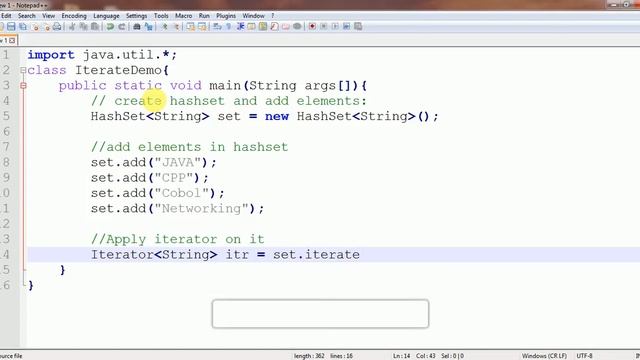Open the Macro menu

click(183, 16)
